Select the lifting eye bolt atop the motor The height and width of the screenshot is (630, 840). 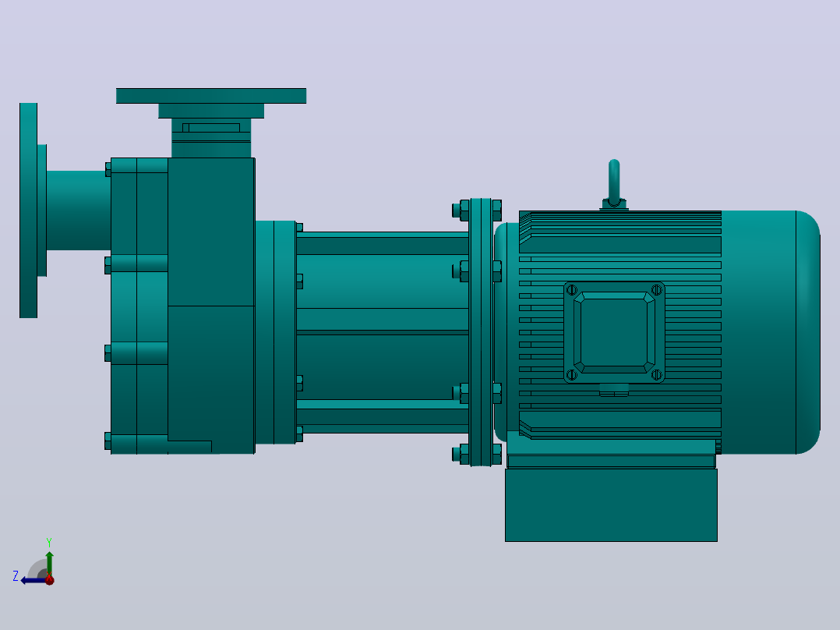pyautogui.click(x=614, y=184)
